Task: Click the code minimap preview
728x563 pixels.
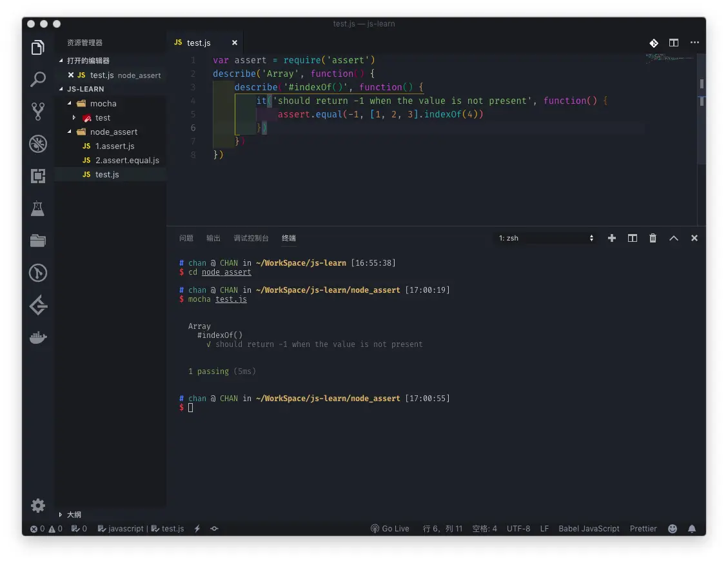Action: (x=669, y=58)
